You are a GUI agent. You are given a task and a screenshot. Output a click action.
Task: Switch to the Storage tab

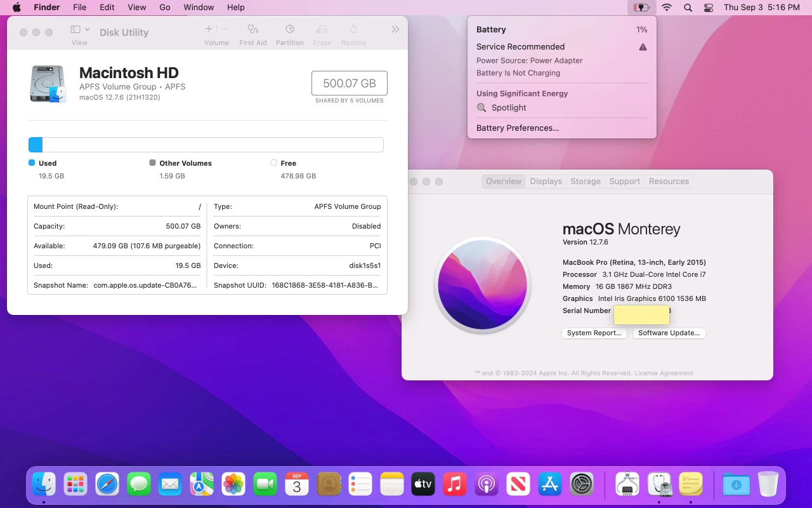586,182
